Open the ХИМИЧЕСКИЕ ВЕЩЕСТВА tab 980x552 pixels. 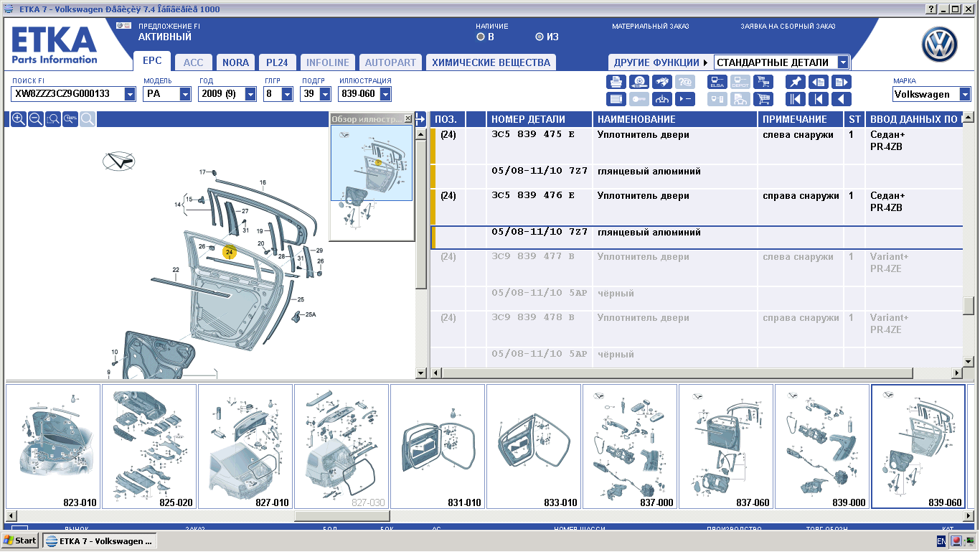[491, 62]
